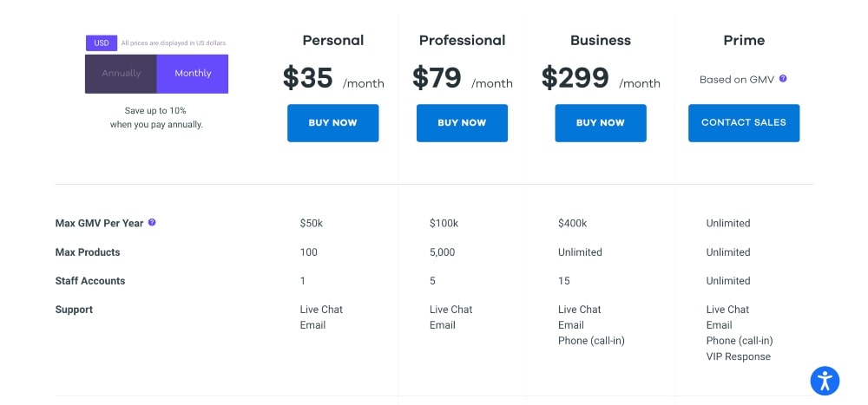This screenshot has width=868, height=405.
Task: Click help icon beside Based on GMV
Action: coord(783,79)
